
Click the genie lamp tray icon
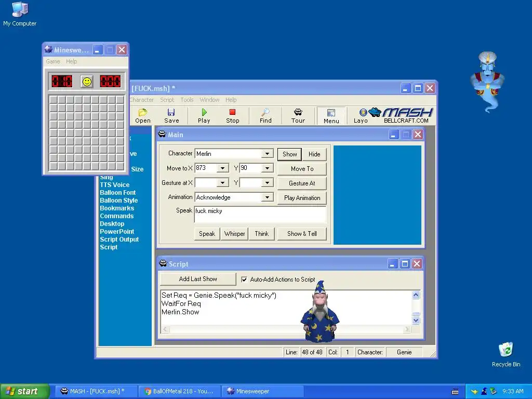click(474, 392)
